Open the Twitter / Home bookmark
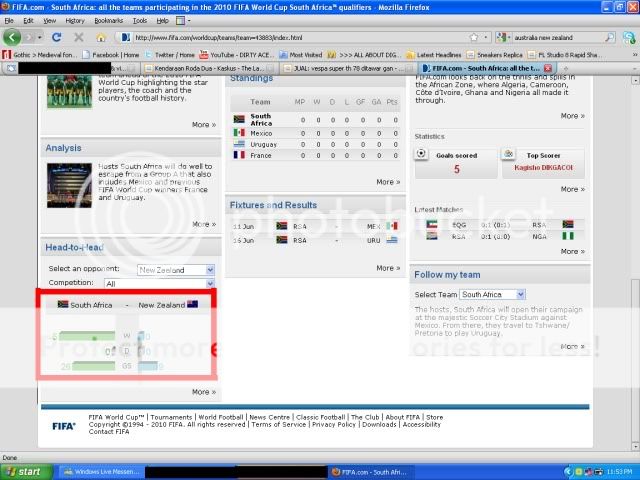Viewport: 640px width, 480px height. (x=170, y=55)
